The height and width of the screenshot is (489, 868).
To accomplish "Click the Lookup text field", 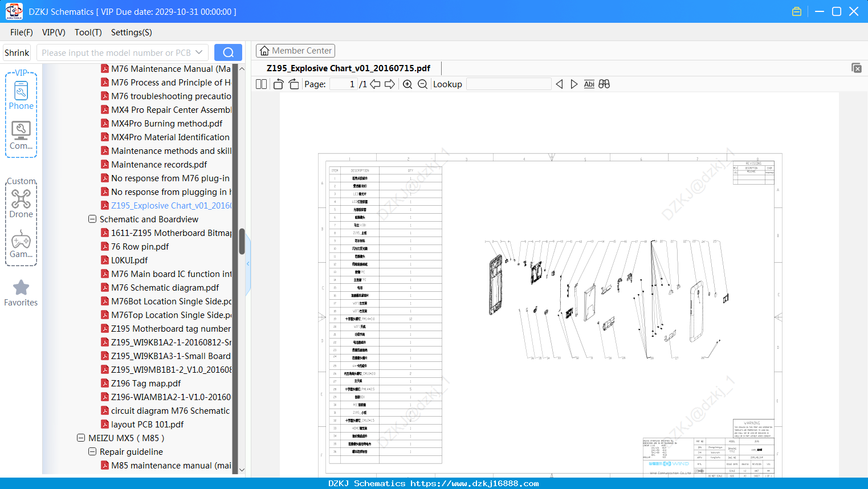I will [x=509, y=84].
